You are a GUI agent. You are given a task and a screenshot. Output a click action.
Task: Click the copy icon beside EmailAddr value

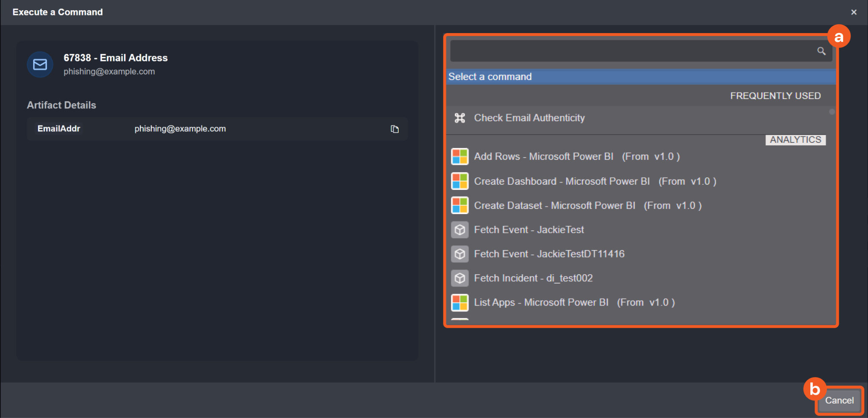tap(395, 129)
